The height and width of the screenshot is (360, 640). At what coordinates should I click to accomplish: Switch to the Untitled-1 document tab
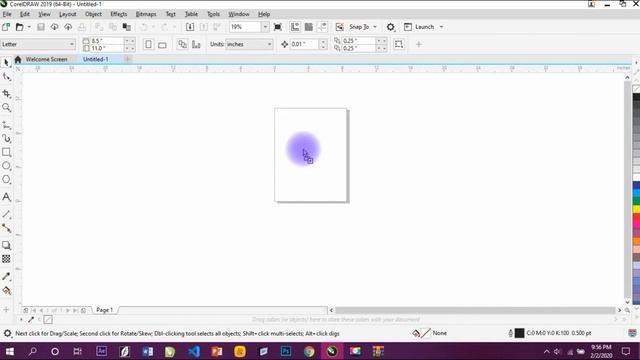coord(96,59)
